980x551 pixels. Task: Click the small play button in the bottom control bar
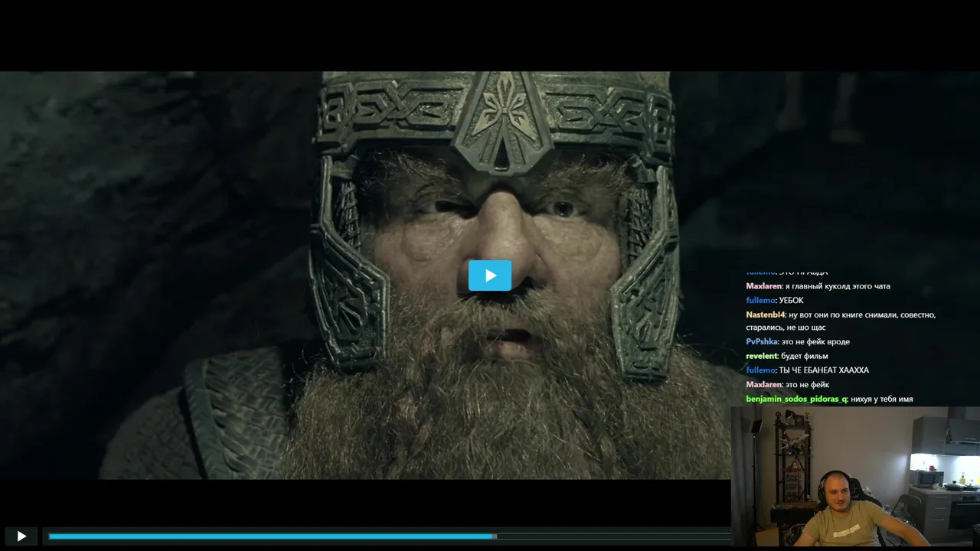(x=21, y=536)
